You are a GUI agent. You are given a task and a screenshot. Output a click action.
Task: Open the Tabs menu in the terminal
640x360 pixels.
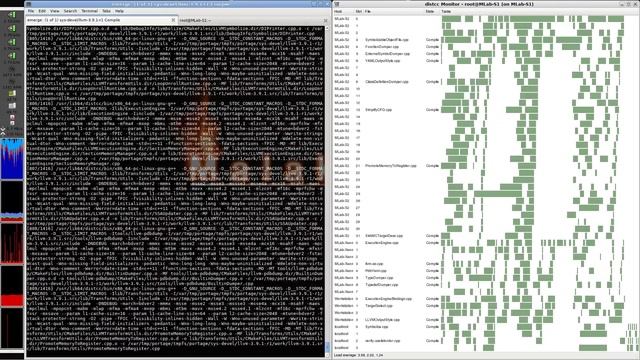(x=106, y=11)
